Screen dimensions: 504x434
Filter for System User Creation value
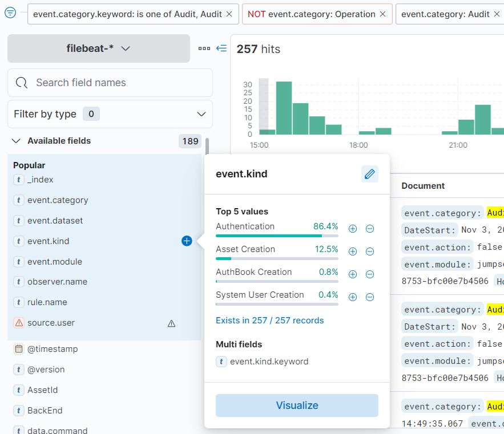[353, 297]
